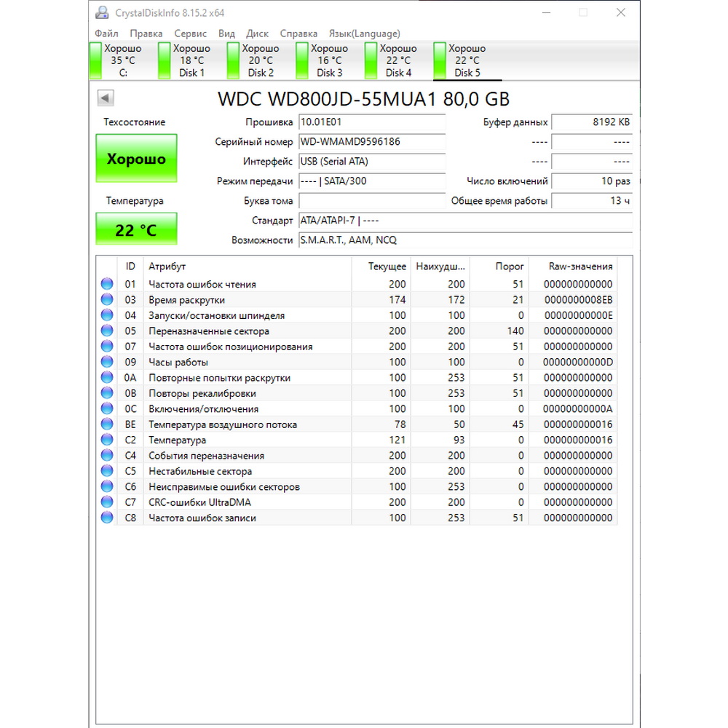Click the firmware field showing 10.01E01

(371, 122)
